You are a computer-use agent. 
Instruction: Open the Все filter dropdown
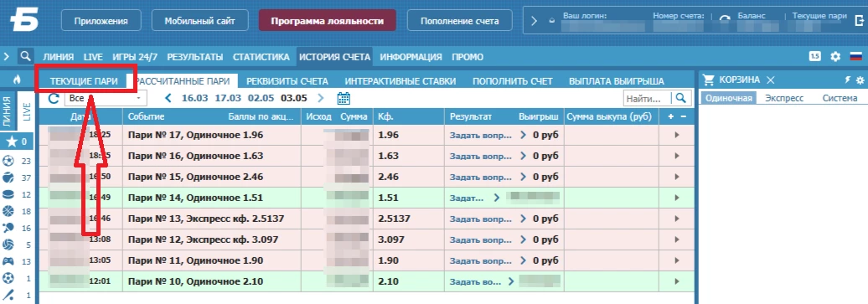pyautogui.click(x=106, y=98)
